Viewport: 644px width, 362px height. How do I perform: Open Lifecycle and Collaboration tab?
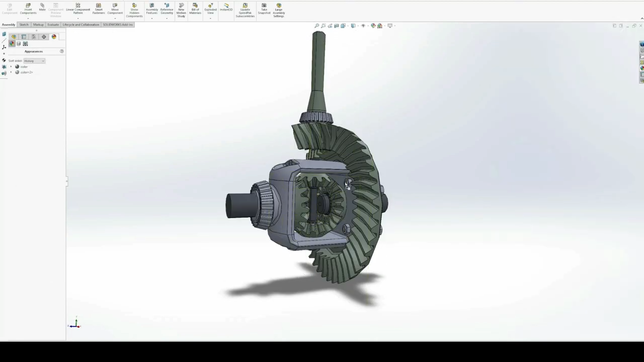[x=80, y=25]
